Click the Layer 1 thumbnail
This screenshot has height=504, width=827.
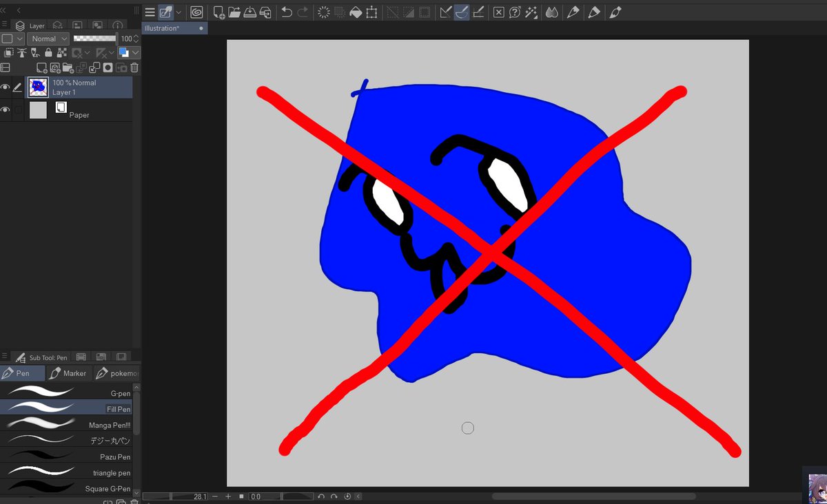(x=38, y=87)
